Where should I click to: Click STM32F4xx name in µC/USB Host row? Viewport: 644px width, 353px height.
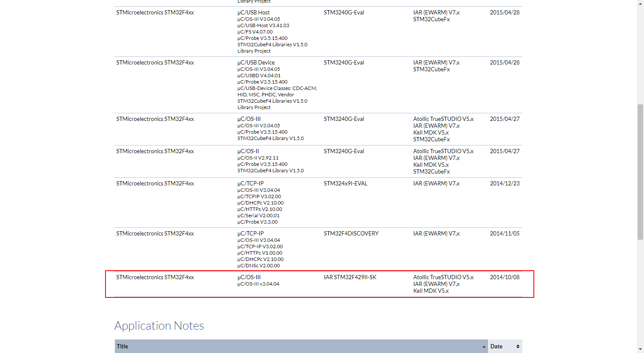[155, 13]
